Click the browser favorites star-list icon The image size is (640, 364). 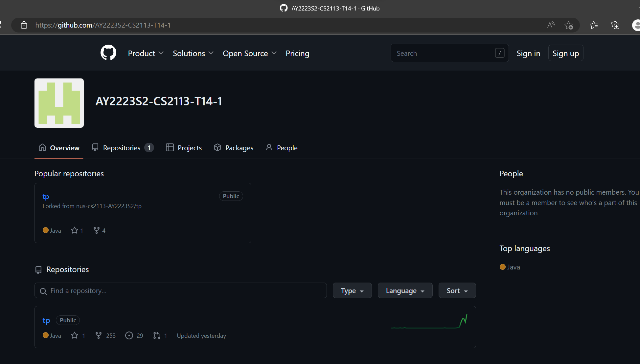tap(593, 25)
